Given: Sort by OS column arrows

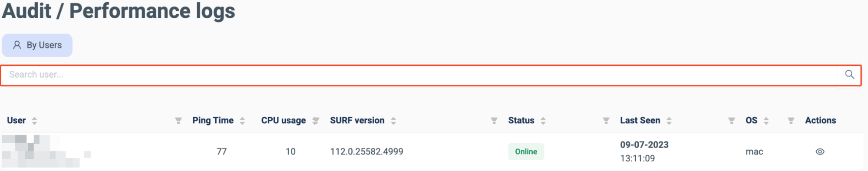Looking at the screenshot, I should click(x=766, y=121).
